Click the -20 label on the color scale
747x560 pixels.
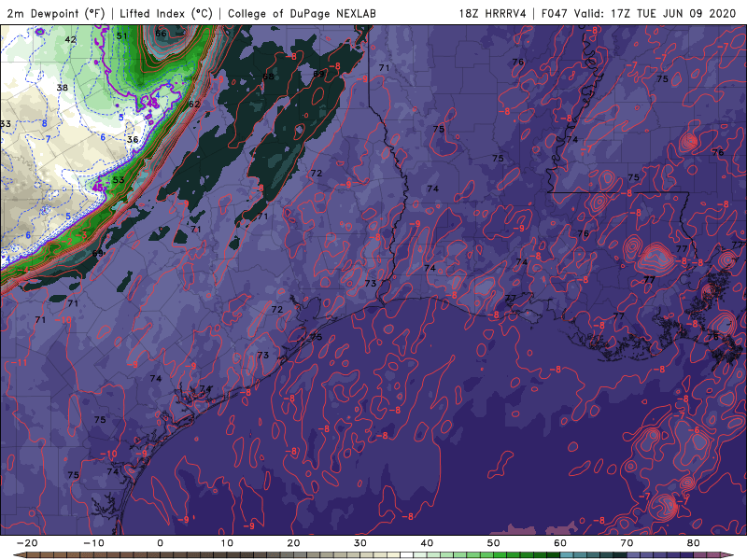(x=27, y=543)
